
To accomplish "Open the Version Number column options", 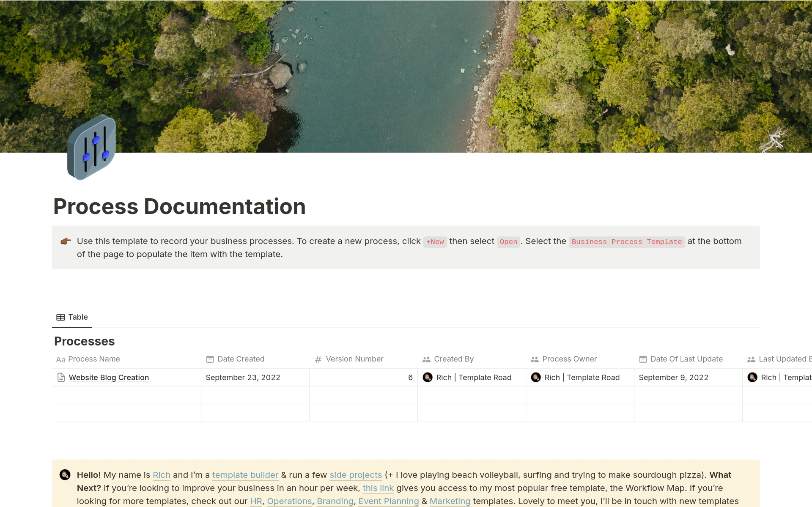I will tap(354, 359).
